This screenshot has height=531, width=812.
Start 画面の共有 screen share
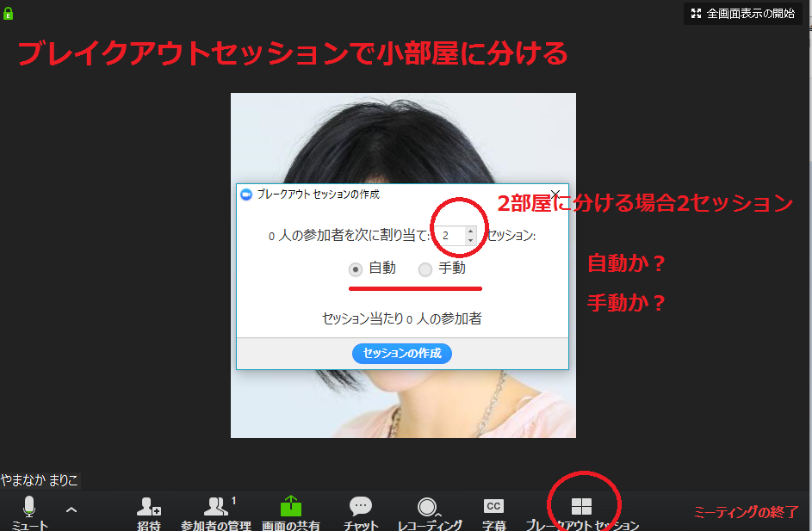tap(290, 512)
